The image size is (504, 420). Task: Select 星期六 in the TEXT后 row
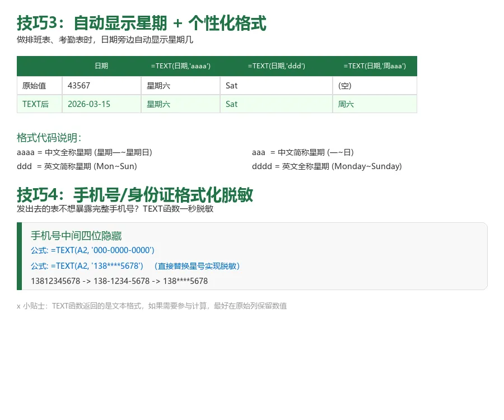pos(158,104)
